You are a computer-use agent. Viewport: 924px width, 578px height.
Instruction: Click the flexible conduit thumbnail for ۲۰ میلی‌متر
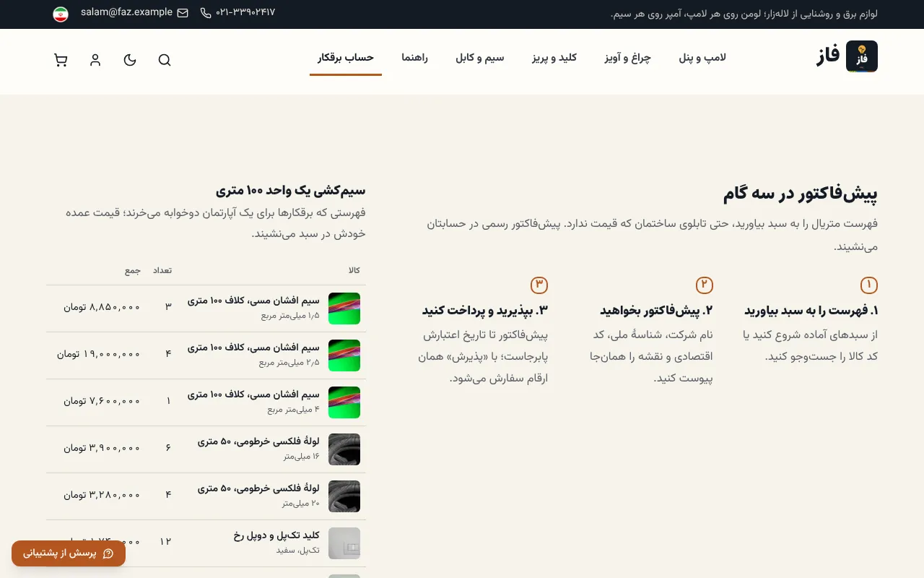344,496
